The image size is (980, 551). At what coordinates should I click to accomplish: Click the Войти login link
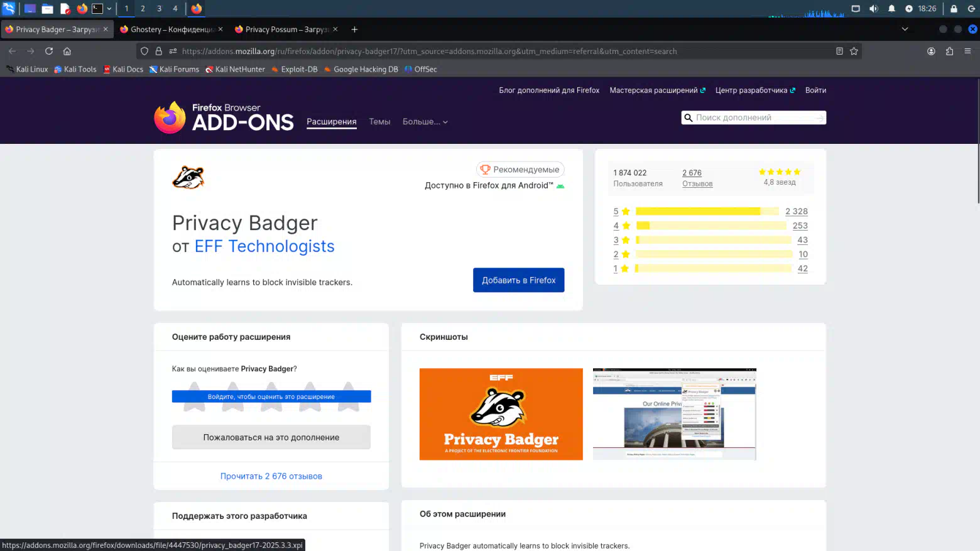pos(815,90)
